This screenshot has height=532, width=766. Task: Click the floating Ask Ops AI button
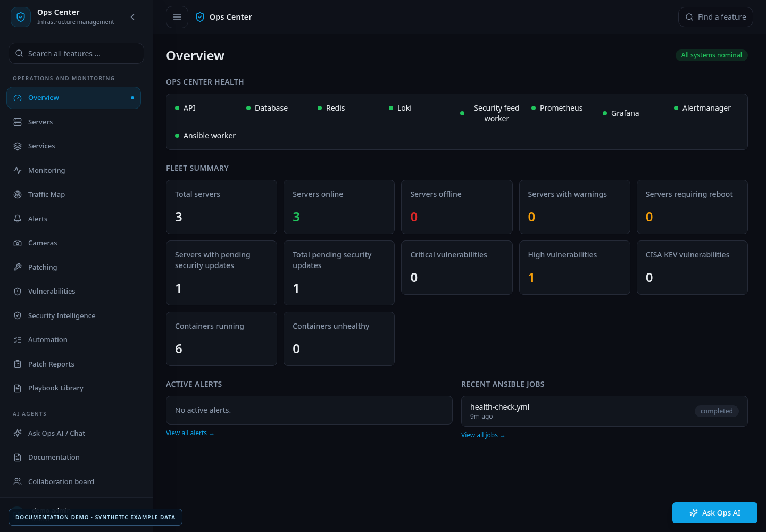tap(715, 513)
